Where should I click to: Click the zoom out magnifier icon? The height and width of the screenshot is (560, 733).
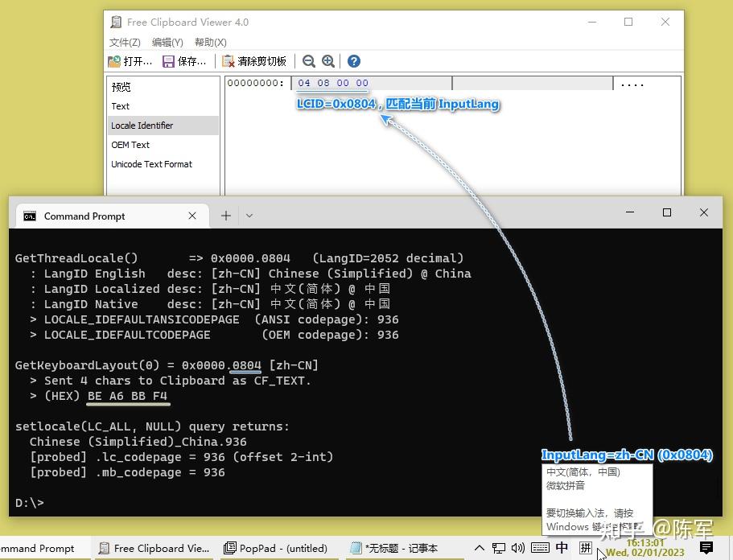[x=309, y=61]
